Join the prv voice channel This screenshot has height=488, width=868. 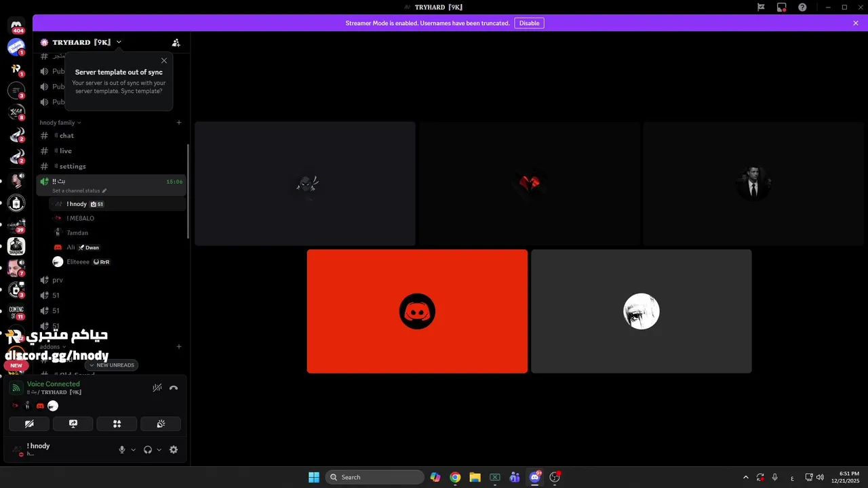point(111,280)
